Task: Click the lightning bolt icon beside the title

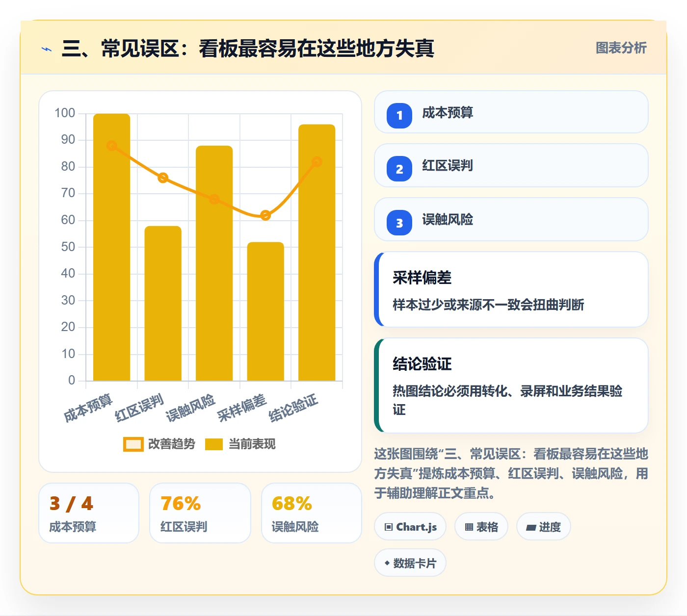Action: click(x=47, y=49)
